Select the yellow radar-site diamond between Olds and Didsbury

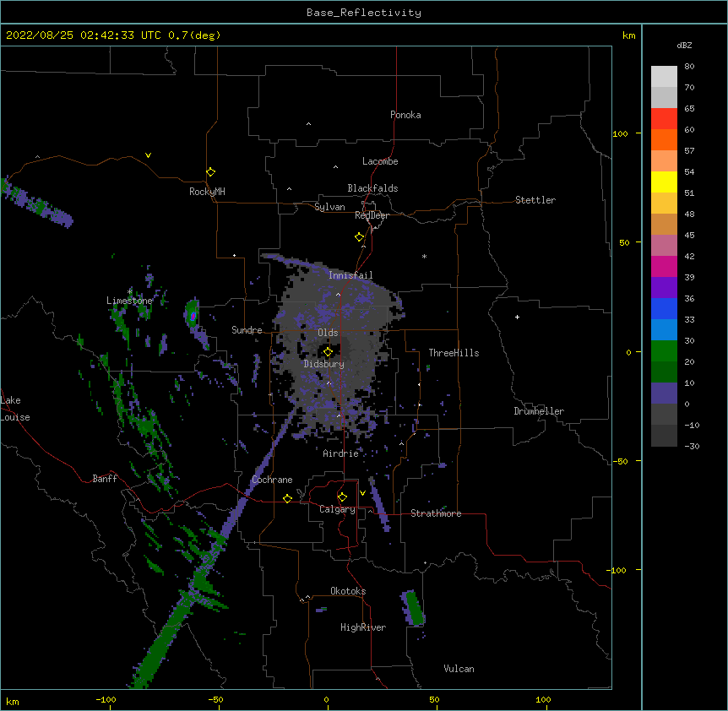pos(328,352)
